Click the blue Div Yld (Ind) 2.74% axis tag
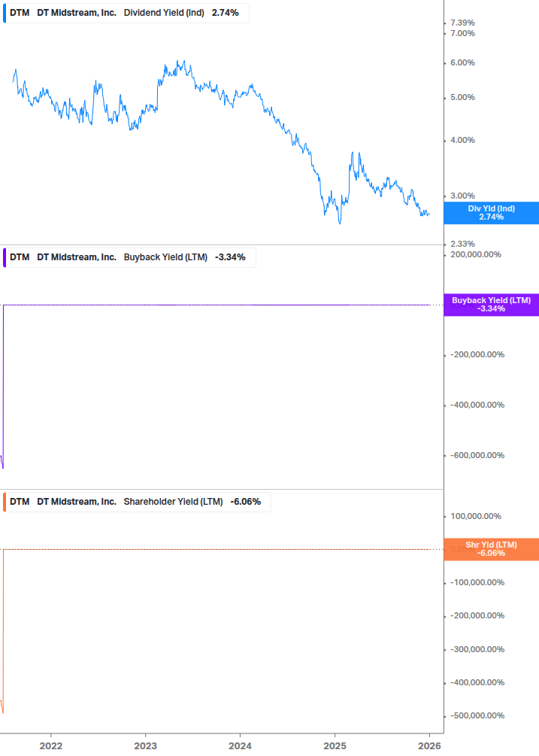Screen dimensions: 539x756 tap(491, 213)
